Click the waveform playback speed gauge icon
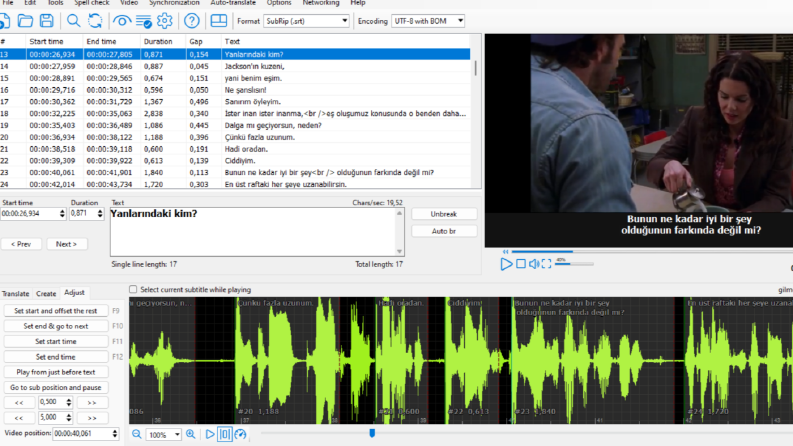 pos(240,434)
